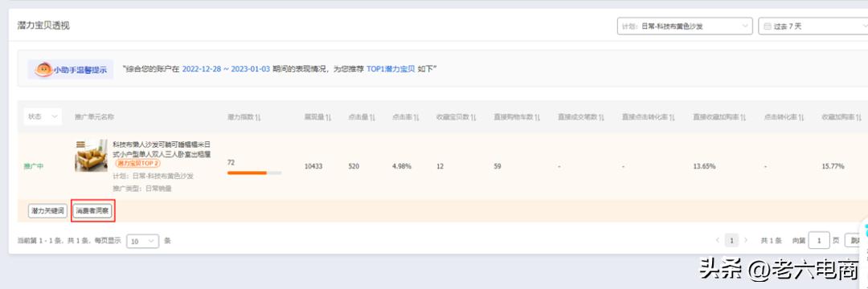The height and width of the screenshot is (289, 868).
Task: Click the 推广单元名称 column header
Action: (x=95, y=117)
